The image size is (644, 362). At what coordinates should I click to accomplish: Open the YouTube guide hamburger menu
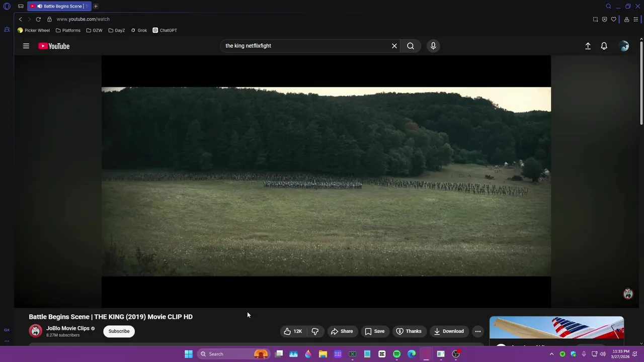[x=26, y=46]
